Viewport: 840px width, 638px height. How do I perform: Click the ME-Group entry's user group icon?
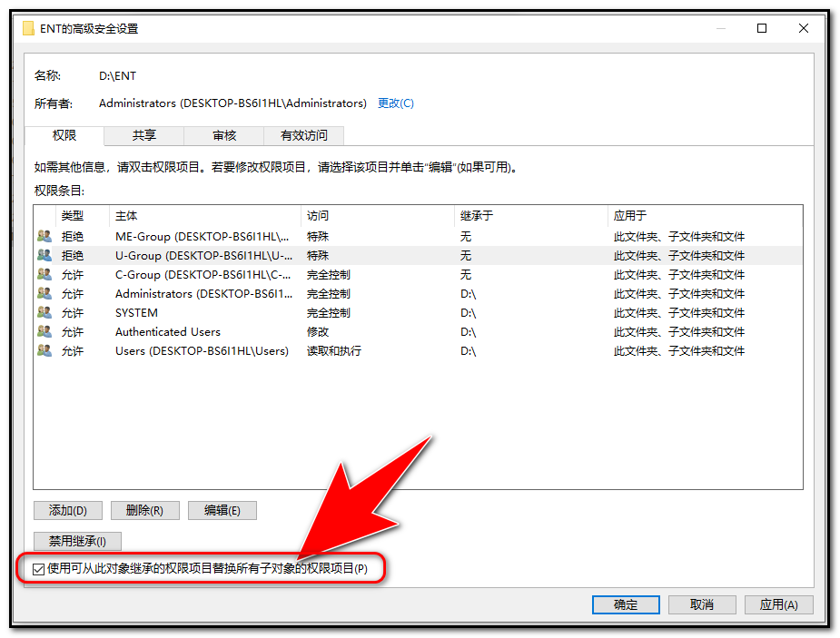point(44,236)
